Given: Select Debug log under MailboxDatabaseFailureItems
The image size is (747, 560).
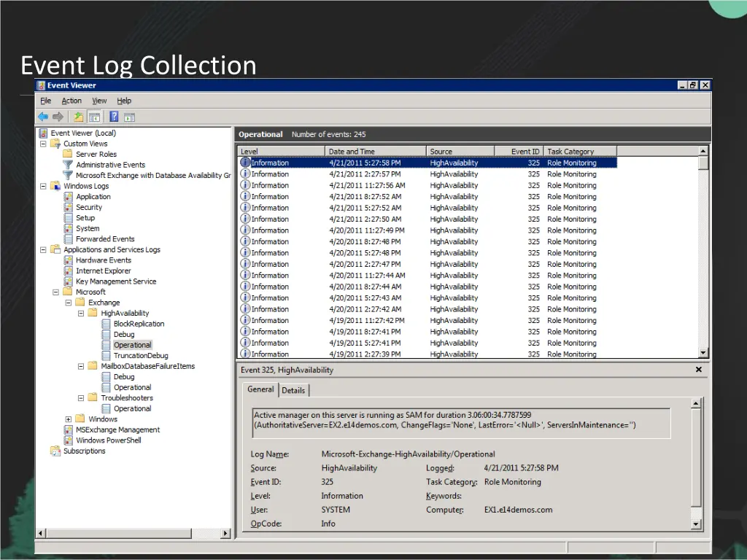Looking at the screenshot, I should 124,377.
